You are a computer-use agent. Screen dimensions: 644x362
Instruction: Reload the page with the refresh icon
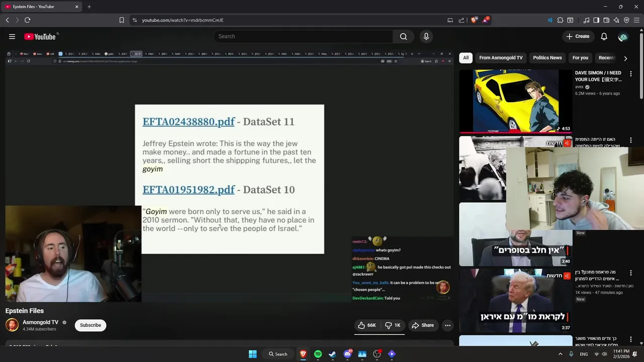pyautogui.click(x=27, y=20)
